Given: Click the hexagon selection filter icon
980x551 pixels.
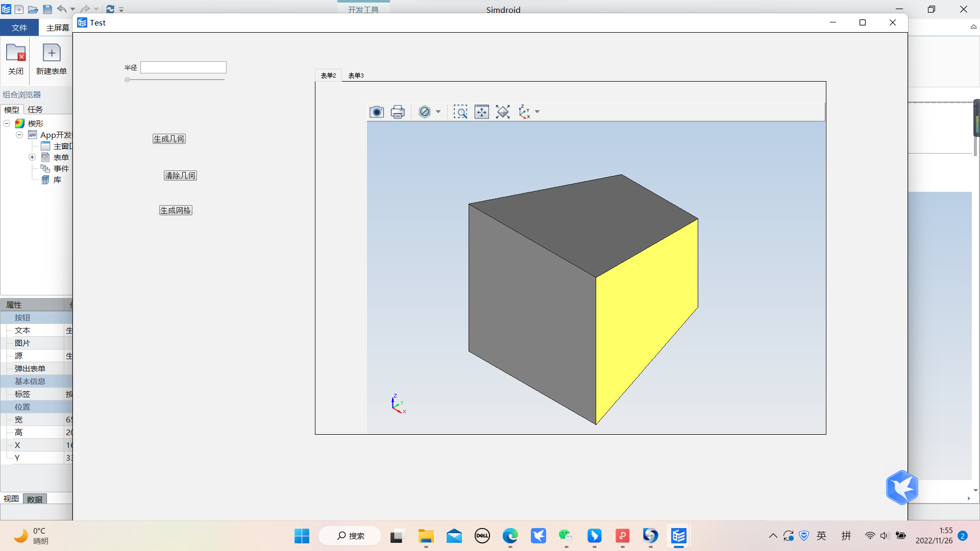Looking at the screenshot, I should coord(424,112).
